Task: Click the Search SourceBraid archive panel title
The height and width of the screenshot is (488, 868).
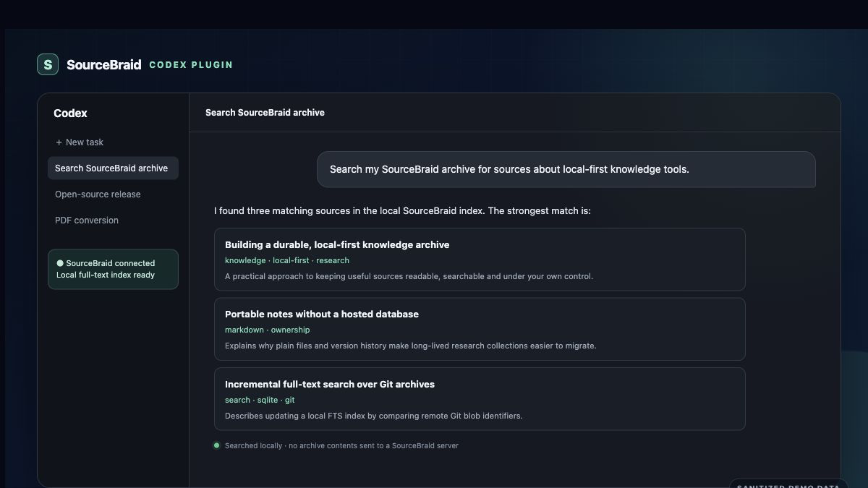Action: click(265, 113)
